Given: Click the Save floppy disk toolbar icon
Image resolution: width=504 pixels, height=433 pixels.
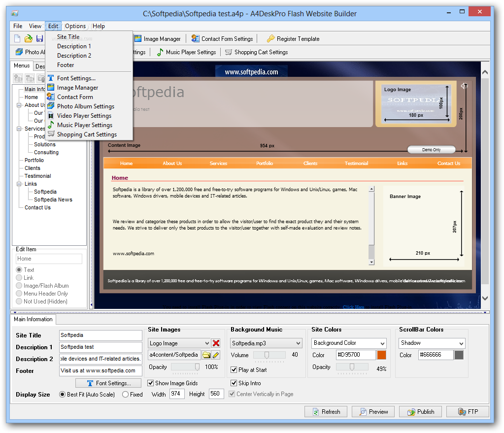Looking at the screenshot, I should click(39, 39).
